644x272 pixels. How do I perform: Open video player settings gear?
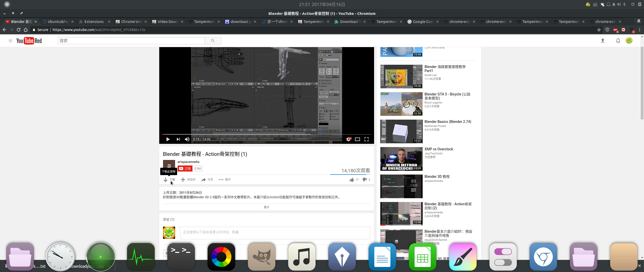click(348, 139)
